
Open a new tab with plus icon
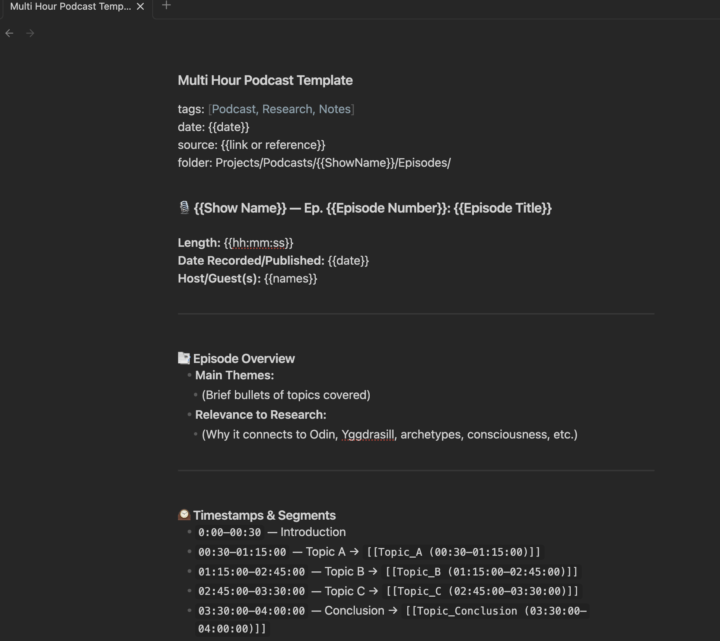[x=166, y=6]
